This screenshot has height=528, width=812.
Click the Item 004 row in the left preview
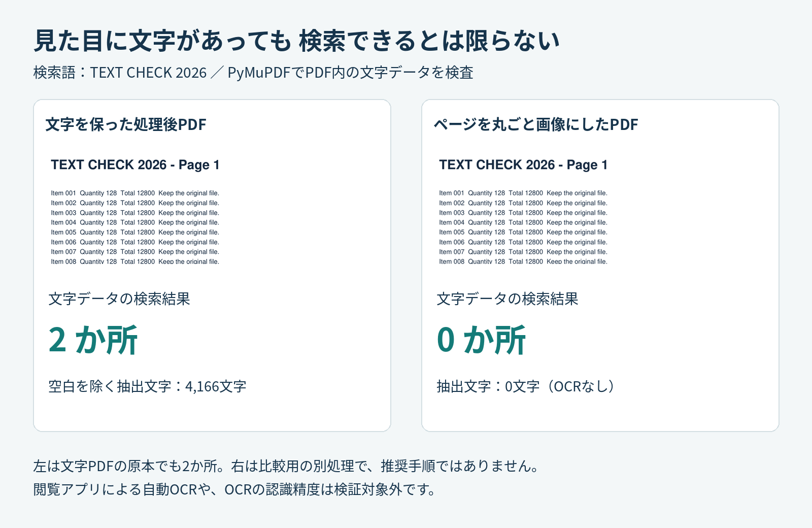coord(135,222)
